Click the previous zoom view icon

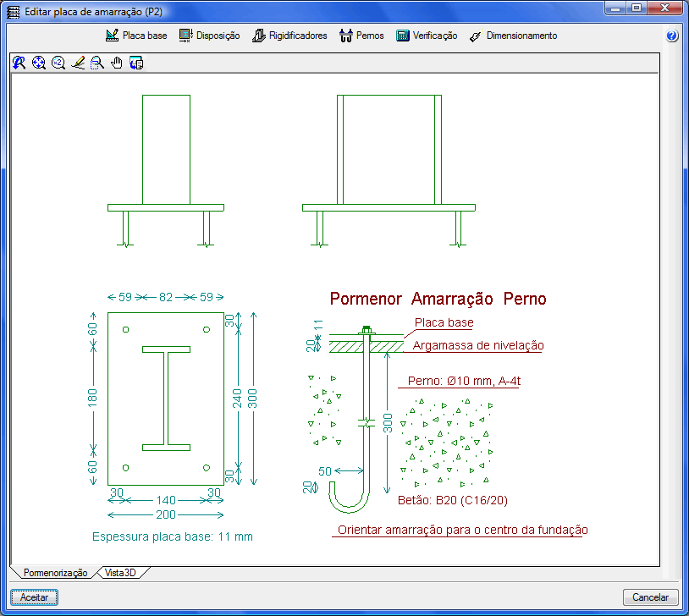(19, 63)
